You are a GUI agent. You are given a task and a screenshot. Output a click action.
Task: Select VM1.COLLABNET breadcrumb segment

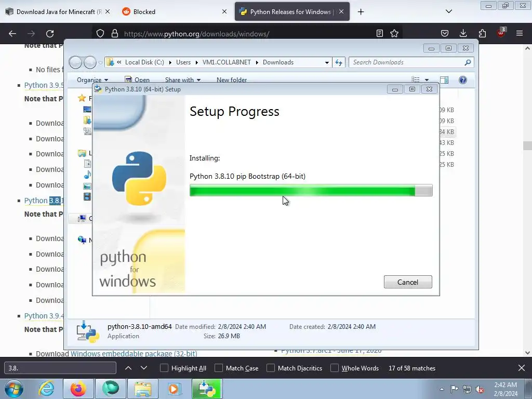click(227, 62)
